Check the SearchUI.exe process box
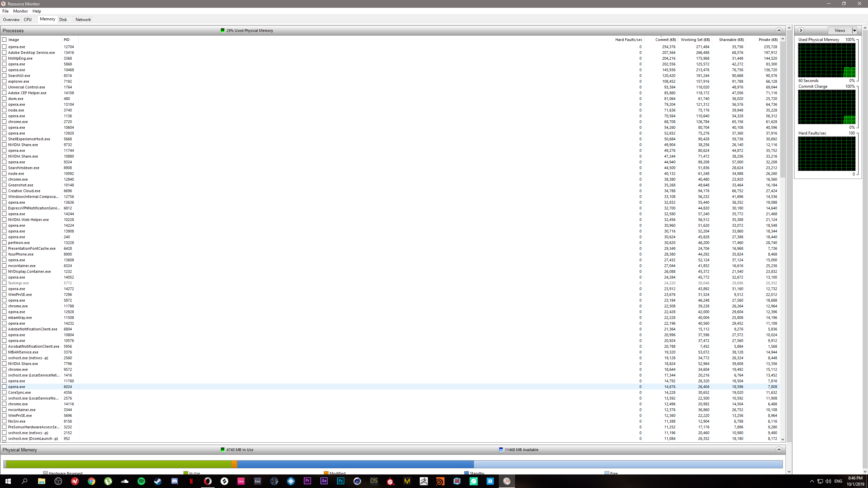This screenshot has height=488, width=868. pyautogui.click(x=4, y=75)
